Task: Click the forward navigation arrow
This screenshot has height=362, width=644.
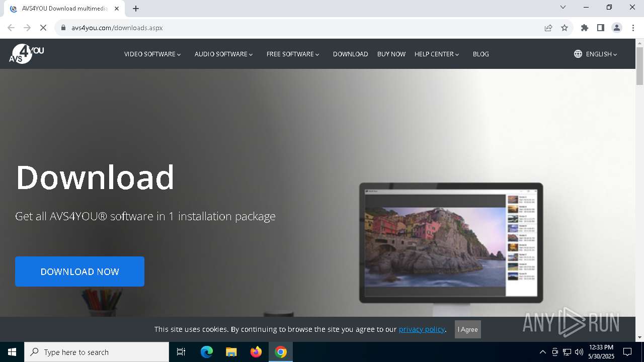Action: tap(27, 28)
